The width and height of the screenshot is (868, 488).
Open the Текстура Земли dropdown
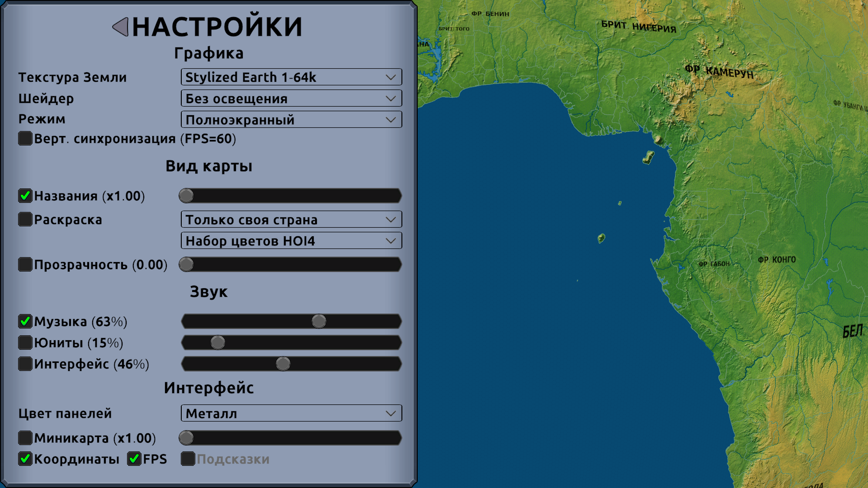pyautogui.click(x=291, y=77)
